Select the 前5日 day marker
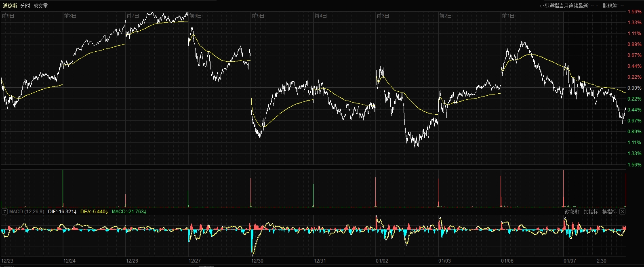This screenshot has width=644, height=267. [x=258, y=16]
